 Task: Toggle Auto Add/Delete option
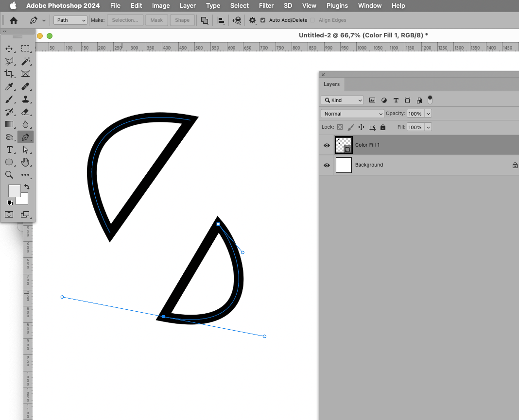[x=262, y=20]
